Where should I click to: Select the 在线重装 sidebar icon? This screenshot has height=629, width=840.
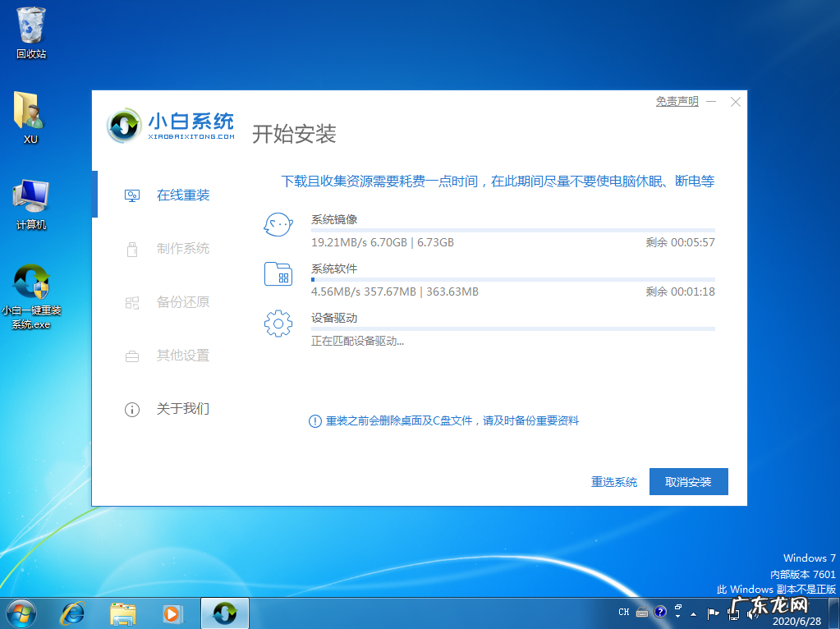[132, 195]
